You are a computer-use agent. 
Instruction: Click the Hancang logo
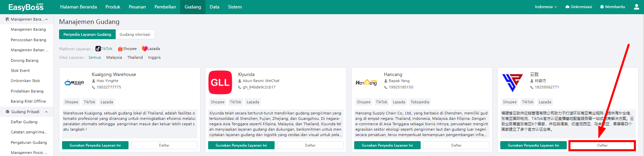click(366, 82)
